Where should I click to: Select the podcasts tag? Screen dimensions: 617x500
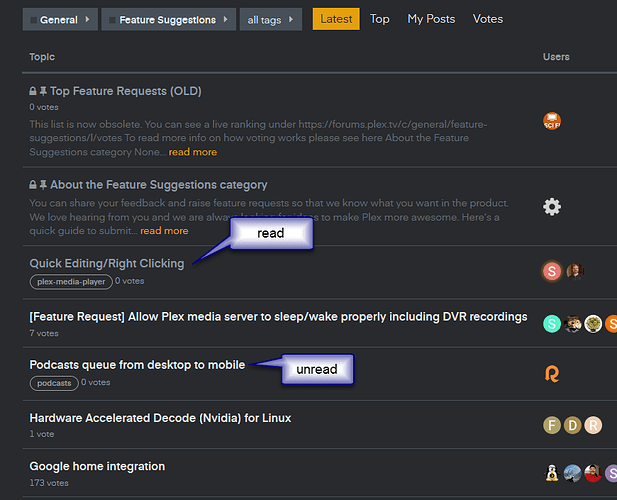(x=54, y=383)
